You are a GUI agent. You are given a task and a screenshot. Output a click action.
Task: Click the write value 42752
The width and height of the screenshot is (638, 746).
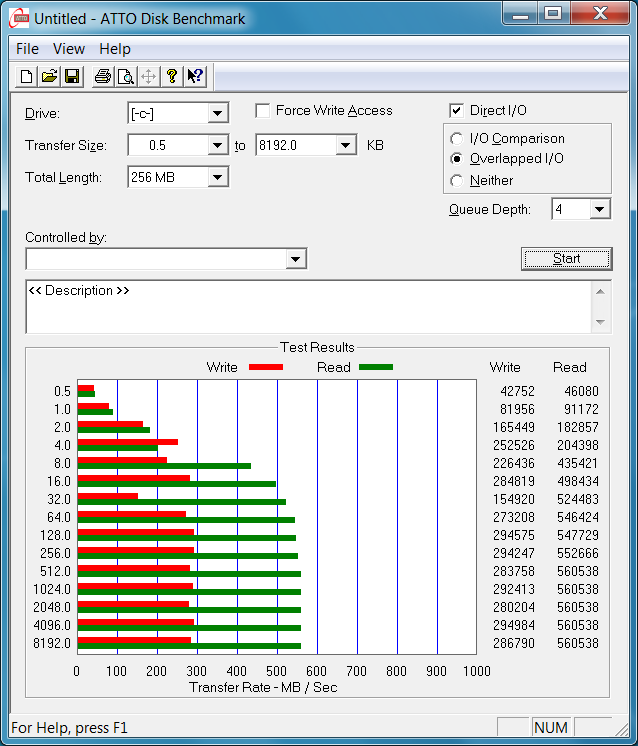[x=517, y=391]
